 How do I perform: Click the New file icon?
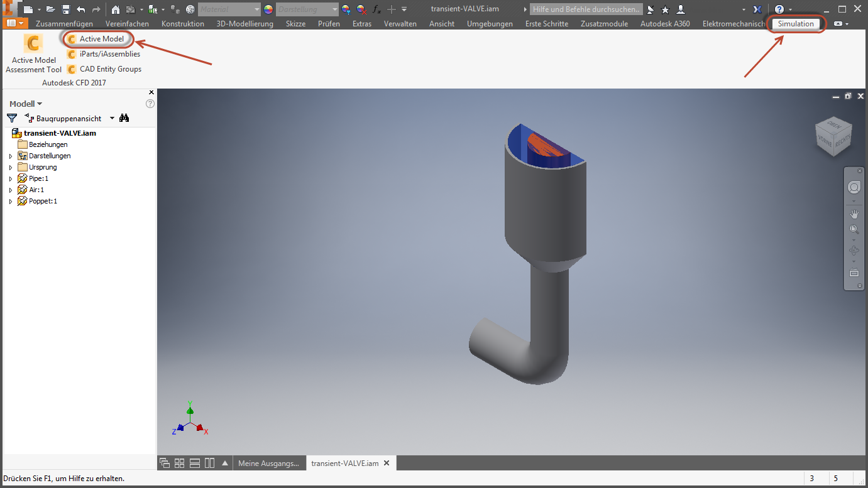pos(28,9)
